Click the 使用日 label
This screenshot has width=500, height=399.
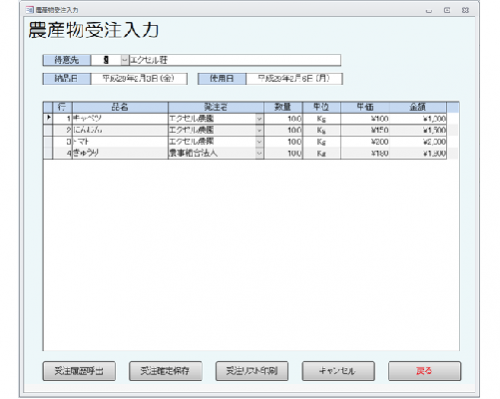[x=222, y=79]
